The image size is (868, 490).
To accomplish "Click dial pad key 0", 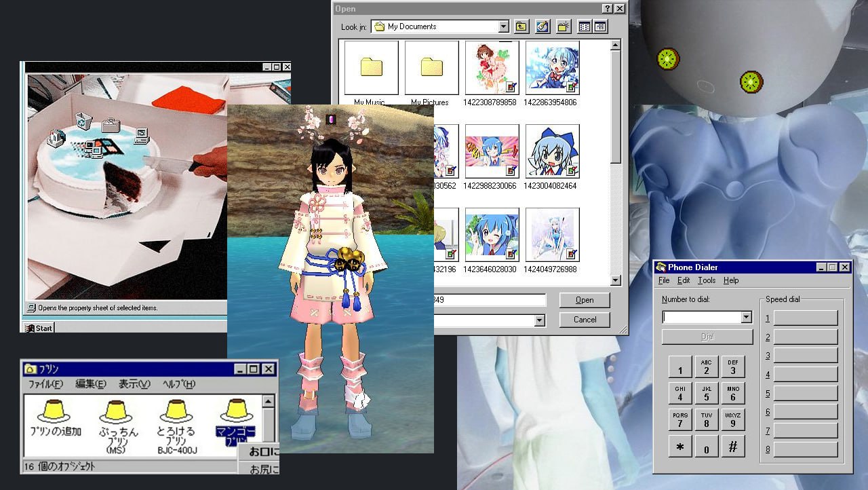I will pyautogui.click(x=707, y=447).
